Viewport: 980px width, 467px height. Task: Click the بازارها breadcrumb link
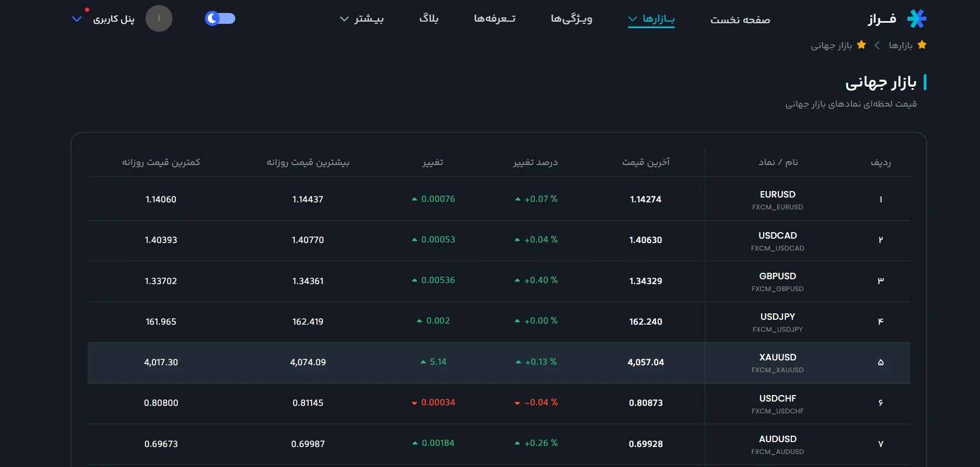coord(900,45)
